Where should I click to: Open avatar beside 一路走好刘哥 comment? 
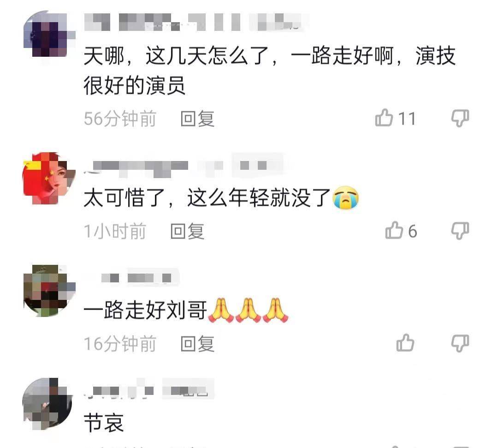coord(48,291)
